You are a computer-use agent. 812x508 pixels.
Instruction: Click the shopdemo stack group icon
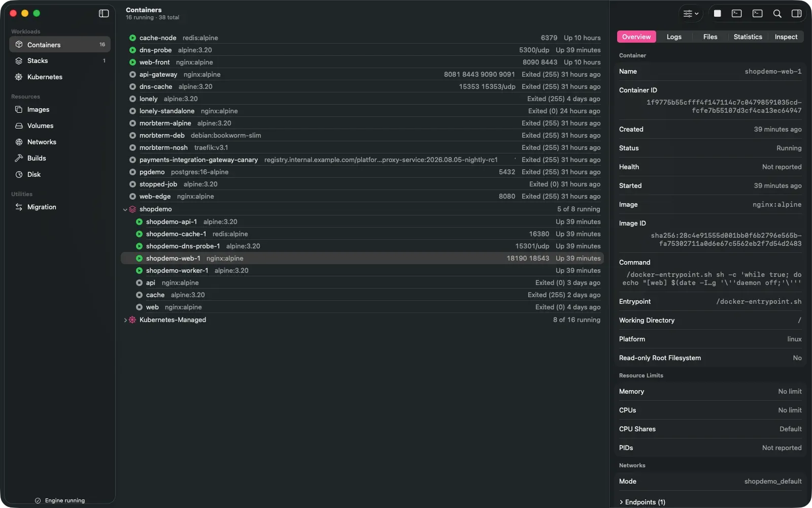tap(132, 209)
